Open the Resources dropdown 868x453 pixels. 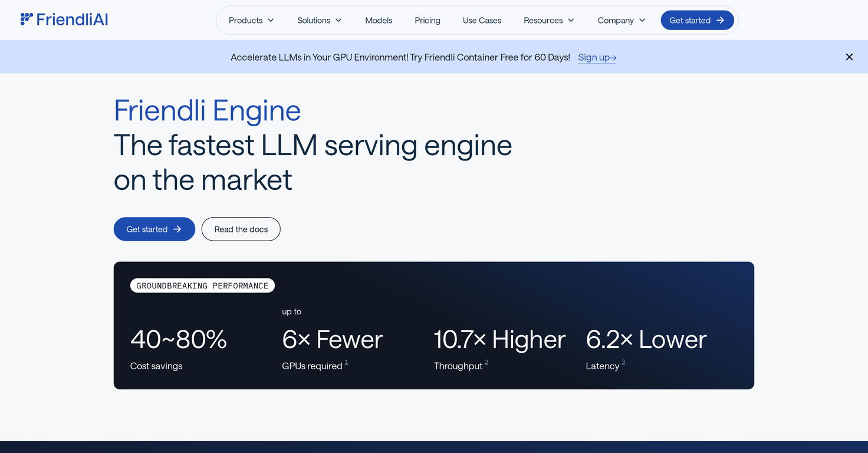(548, 20)
